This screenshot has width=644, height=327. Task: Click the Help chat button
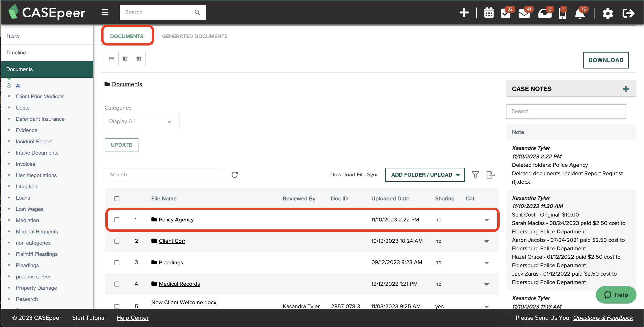click(x=616, y=295)
